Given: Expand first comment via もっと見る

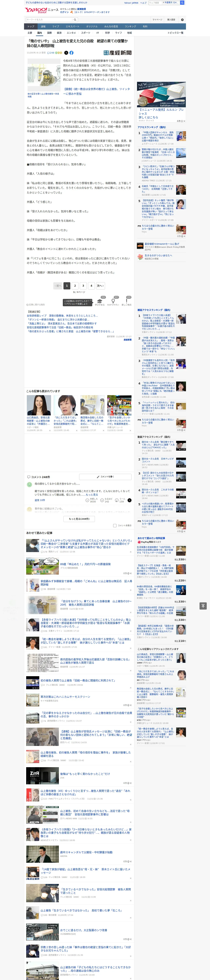Looking at the screenshot, I should click(92, 495).
